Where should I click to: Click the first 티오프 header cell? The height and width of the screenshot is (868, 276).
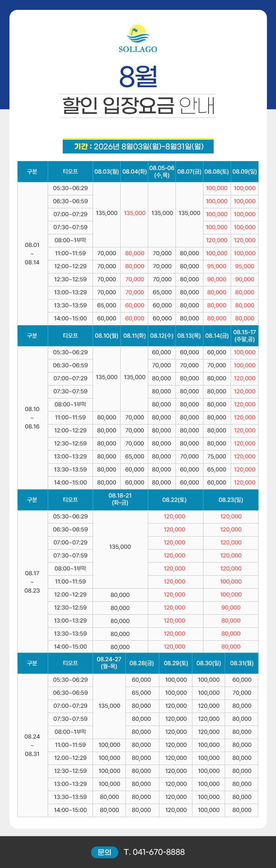(70, 172)
